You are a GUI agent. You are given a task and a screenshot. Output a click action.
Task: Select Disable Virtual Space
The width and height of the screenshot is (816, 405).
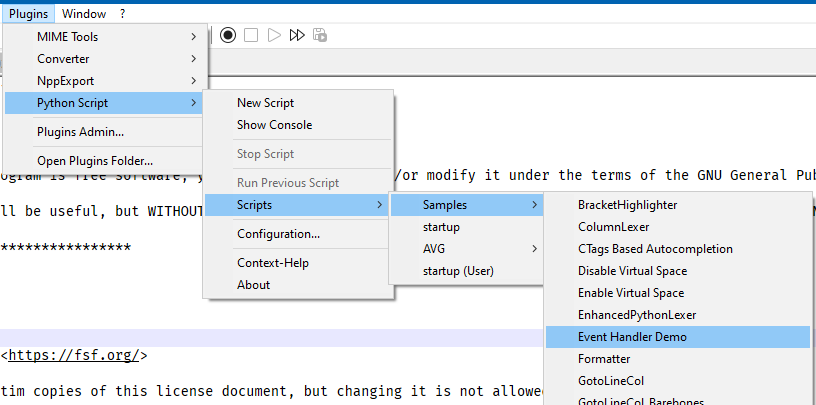[678, 271]
